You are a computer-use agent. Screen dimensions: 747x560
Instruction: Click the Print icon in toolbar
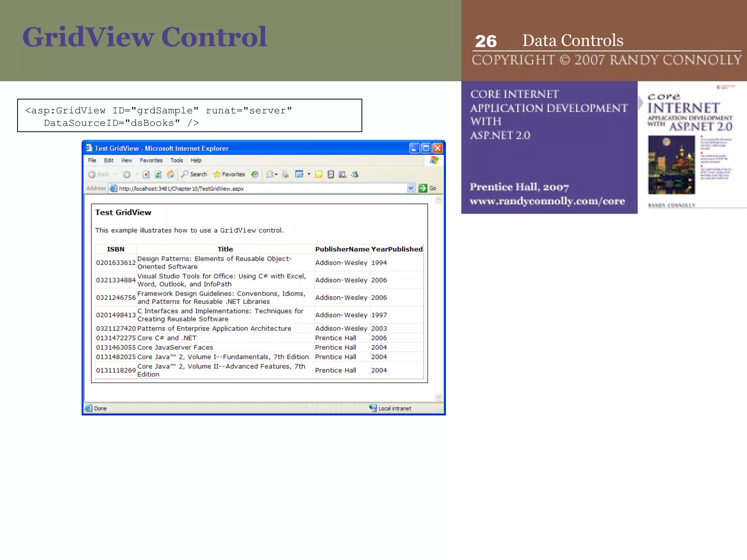click(285, 175)
